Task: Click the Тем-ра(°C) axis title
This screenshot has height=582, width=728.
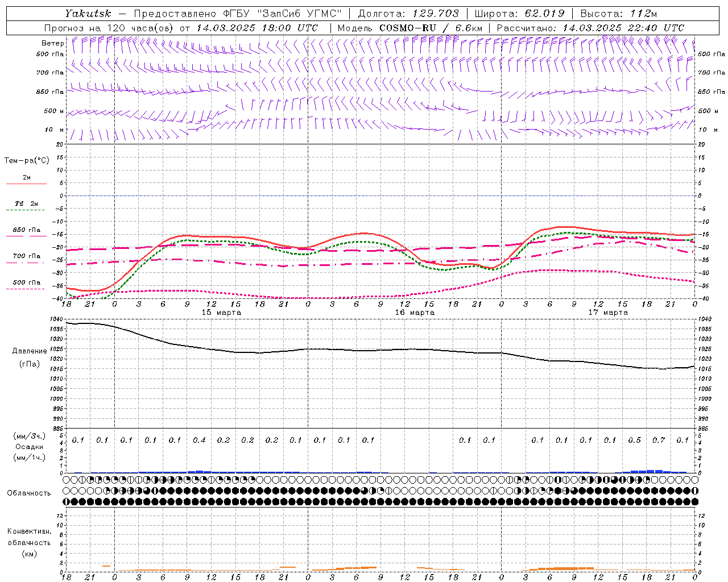Action: tap(27, 161)
